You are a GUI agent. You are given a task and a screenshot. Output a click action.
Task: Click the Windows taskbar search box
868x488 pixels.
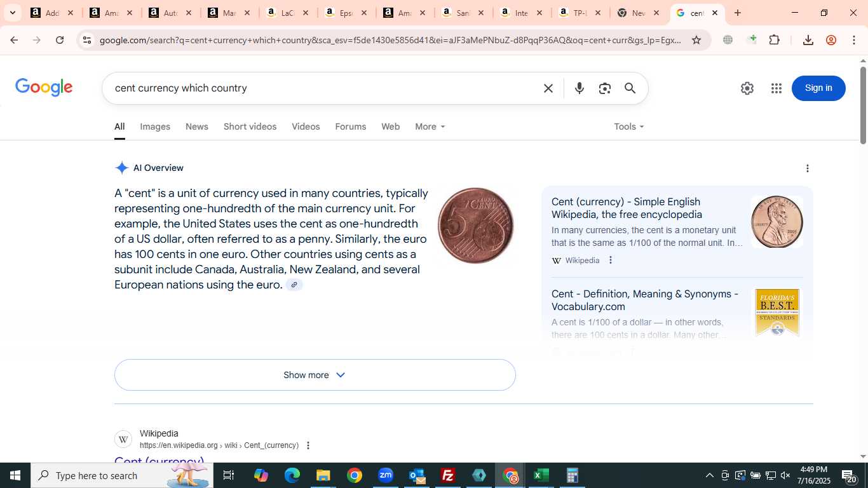tap(122, 475)
